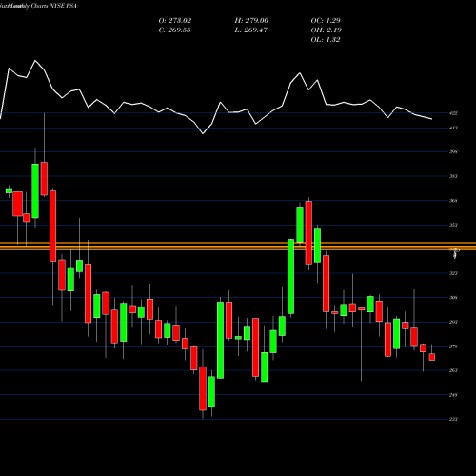
Task: Click the 422 price axis label
Action: point(453,113)
